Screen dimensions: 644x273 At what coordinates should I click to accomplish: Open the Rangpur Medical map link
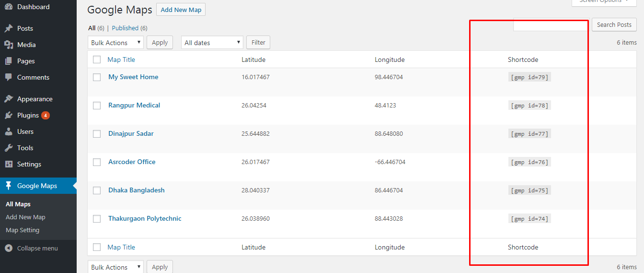tap(134, 105)
